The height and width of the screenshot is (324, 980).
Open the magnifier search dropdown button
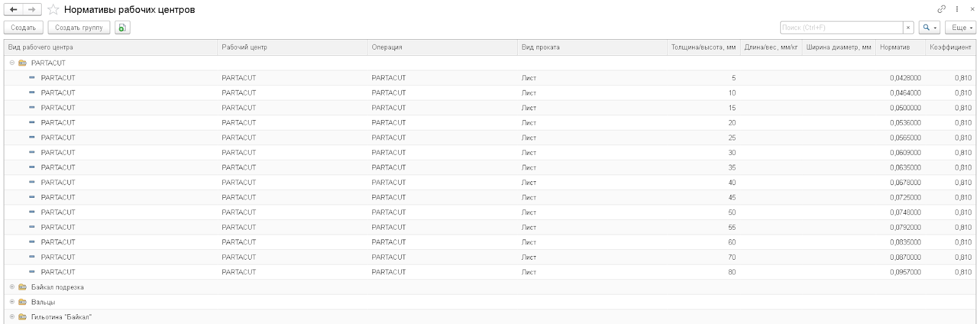[x=929, y=28]
